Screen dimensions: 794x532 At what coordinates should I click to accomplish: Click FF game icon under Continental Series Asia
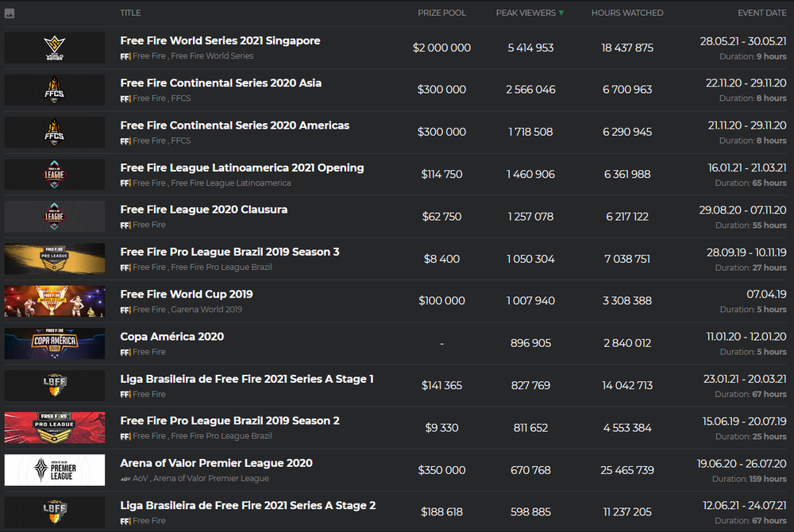pos(125,98)
